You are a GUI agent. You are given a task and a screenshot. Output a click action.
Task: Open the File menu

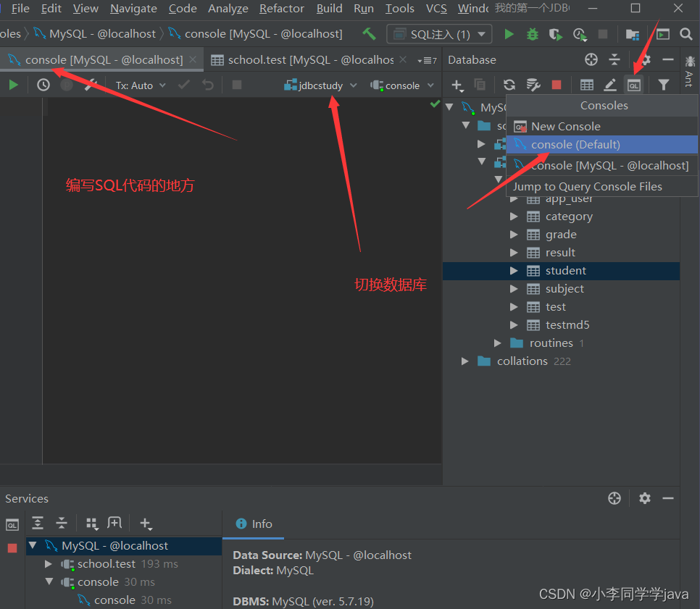pos(20,9)
